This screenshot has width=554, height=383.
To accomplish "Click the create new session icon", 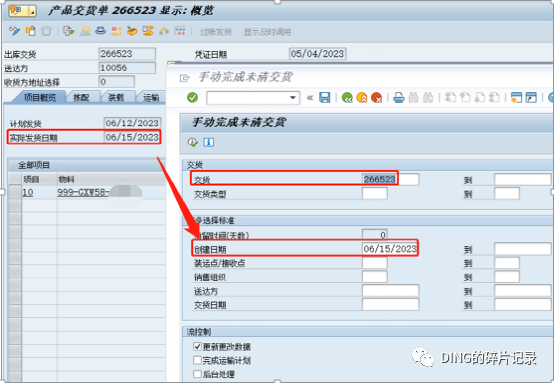I will [516, 98].
